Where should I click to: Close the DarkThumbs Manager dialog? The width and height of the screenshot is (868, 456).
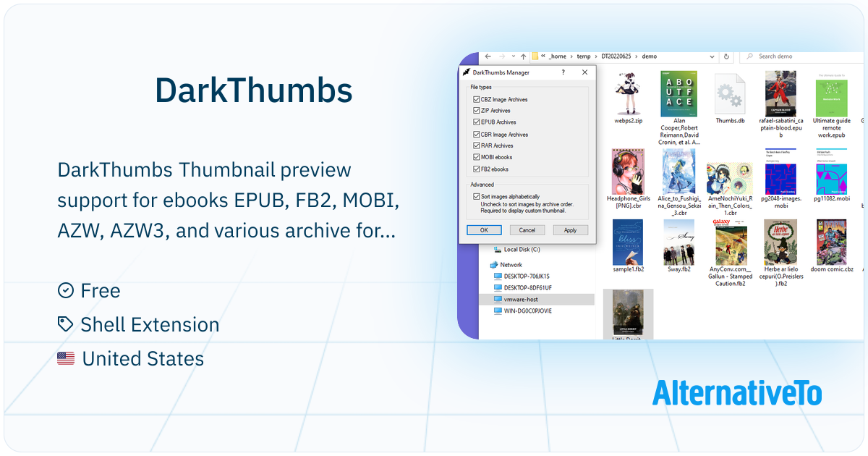point(584,72)
